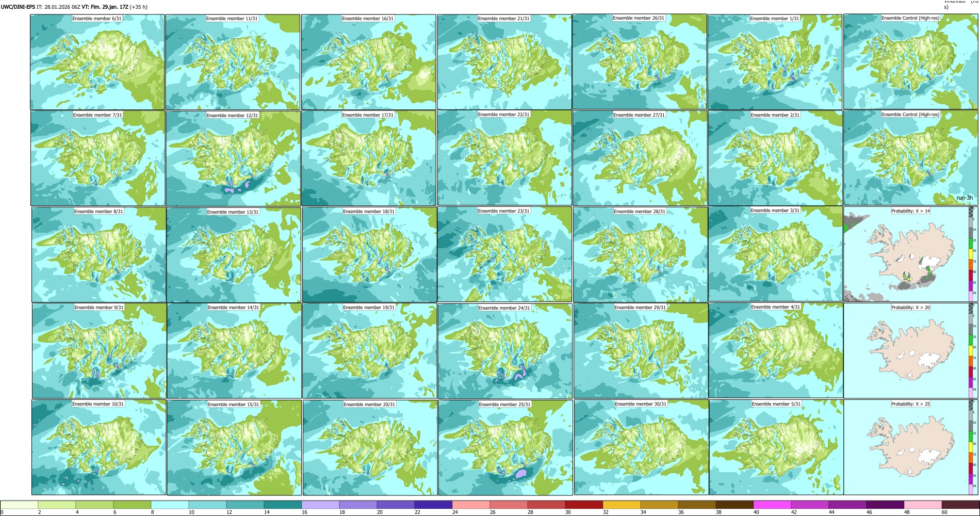Pick the lavender 16–18 legend swatch

tap(321, 505)
